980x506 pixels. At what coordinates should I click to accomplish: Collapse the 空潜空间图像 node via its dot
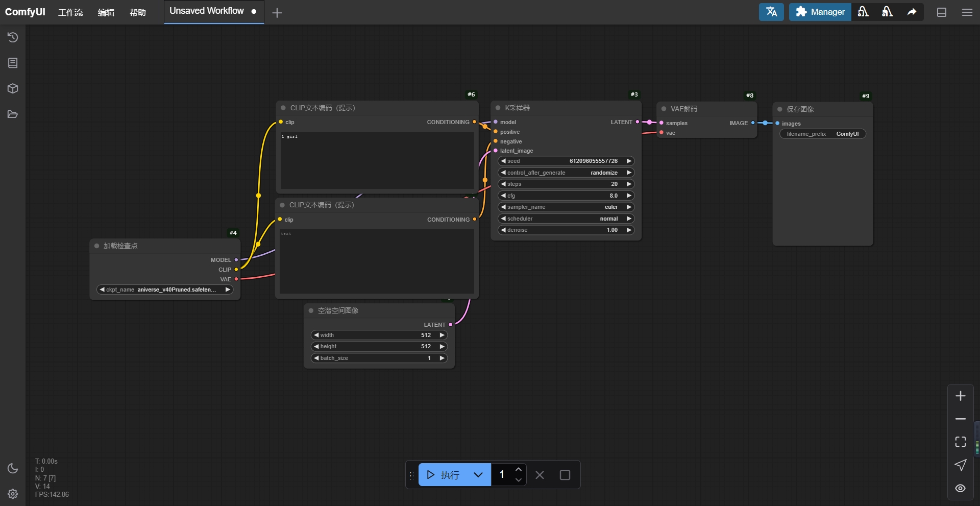[x=311, y=310]
